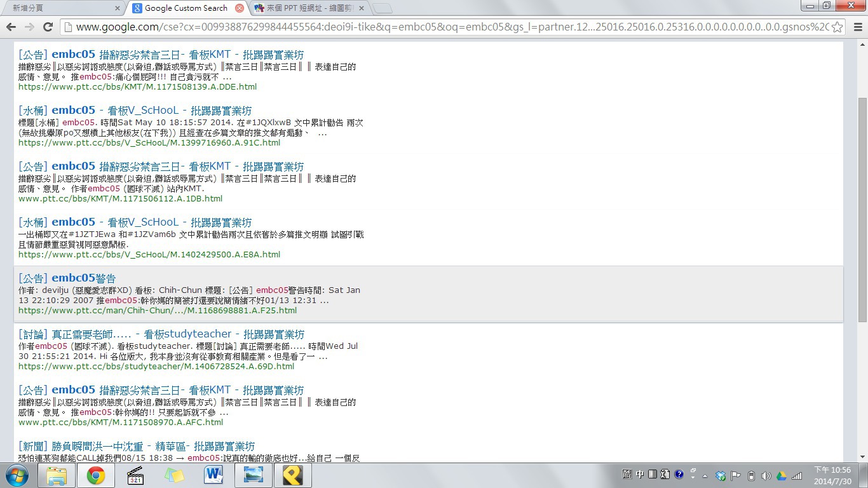The image size is (868, 488).
Task: Bookmark this page with the star icon
Action: coord(837,27)
